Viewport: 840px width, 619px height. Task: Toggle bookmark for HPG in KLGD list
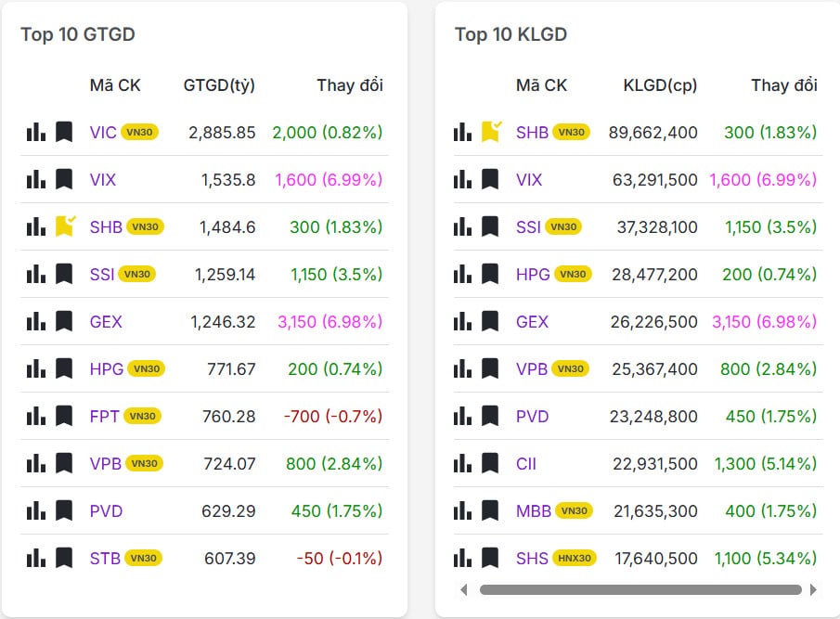(490, 274)
